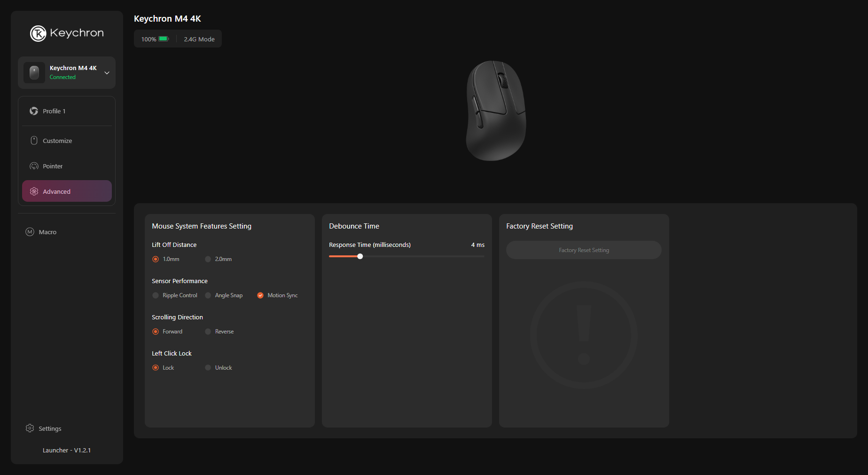
Task: Expand the Keychron M4 4K device dropdown
Action: point(107,73)
